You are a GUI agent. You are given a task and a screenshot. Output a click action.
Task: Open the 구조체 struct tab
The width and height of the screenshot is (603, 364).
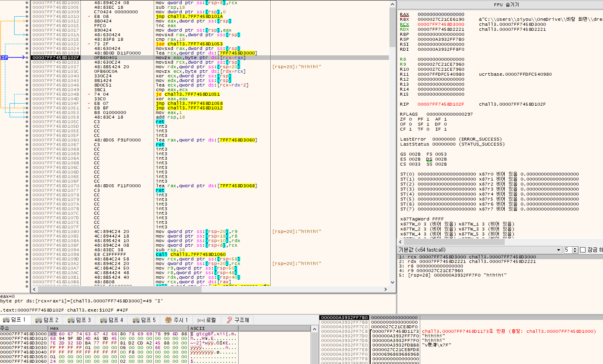pyautogui.click(x=238, y=320)
